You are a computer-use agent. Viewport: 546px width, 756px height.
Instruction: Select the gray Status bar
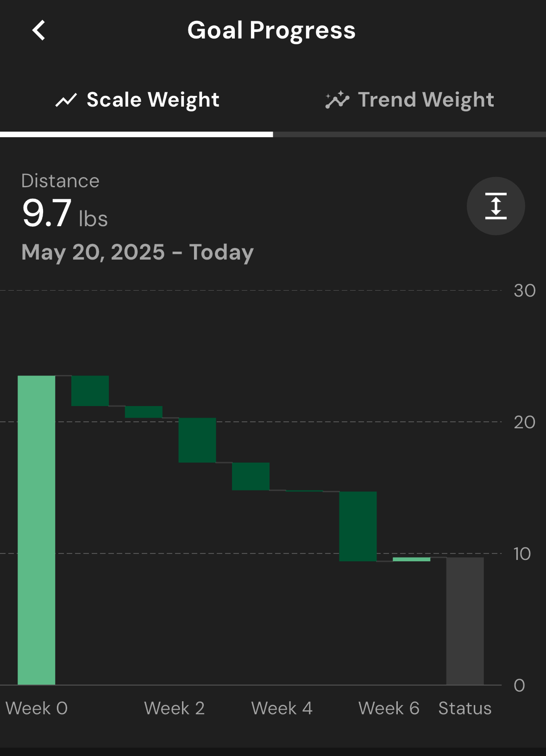tap(465, 621)
